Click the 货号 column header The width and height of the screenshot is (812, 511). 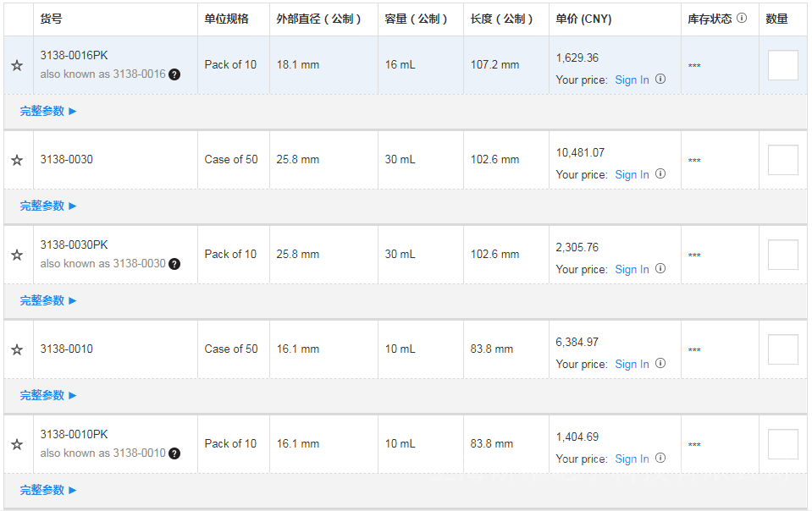click(x=51, y=19)
